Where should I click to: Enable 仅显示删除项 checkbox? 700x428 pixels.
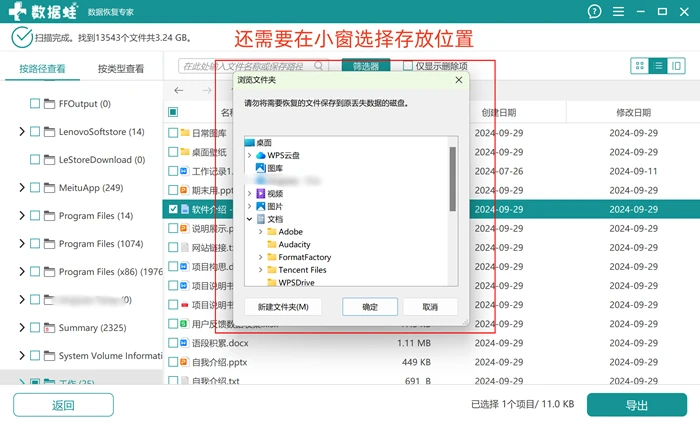(x=408, y=66)
